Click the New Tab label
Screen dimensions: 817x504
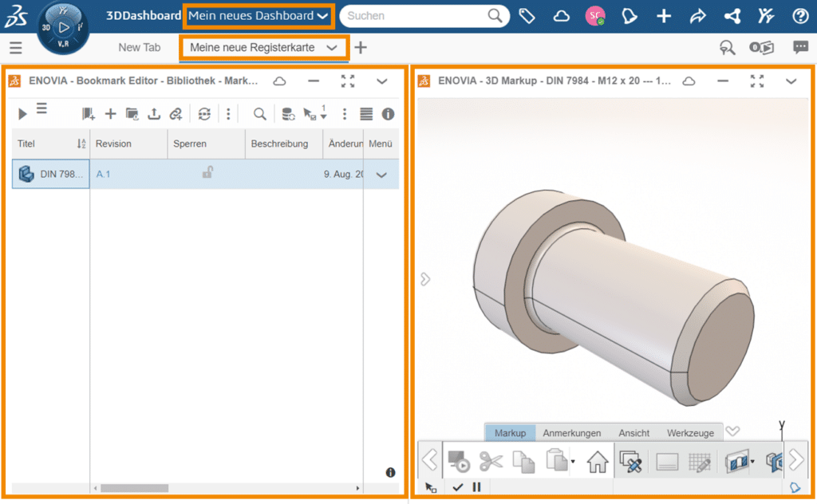pyautogui.click(x=140, y=47)
